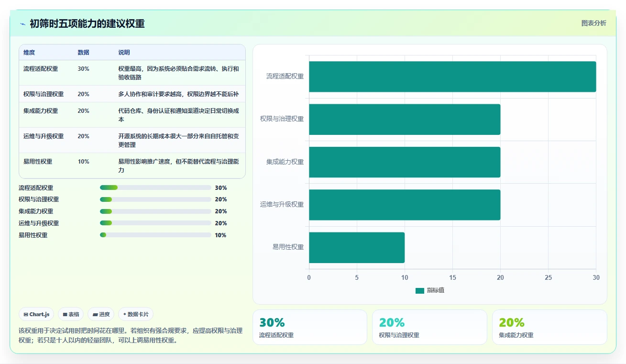Click the lightning icon beside the title

(22, 24)
